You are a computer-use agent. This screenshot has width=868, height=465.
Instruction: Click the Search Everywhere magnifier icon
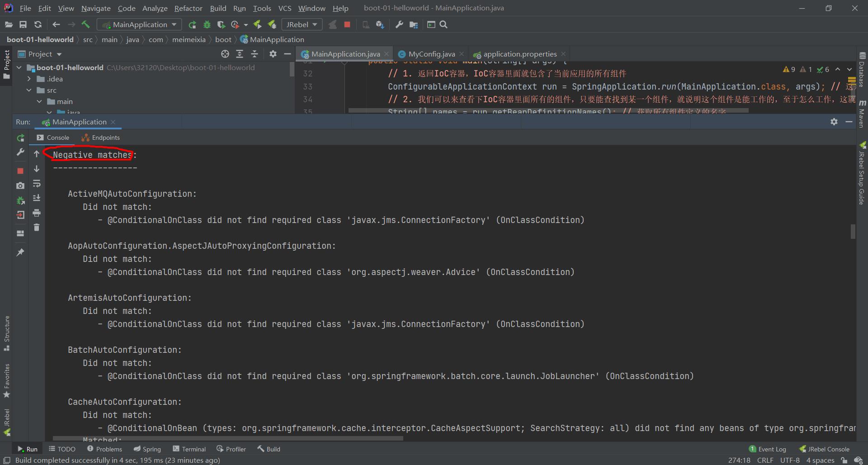click(443, 24)
